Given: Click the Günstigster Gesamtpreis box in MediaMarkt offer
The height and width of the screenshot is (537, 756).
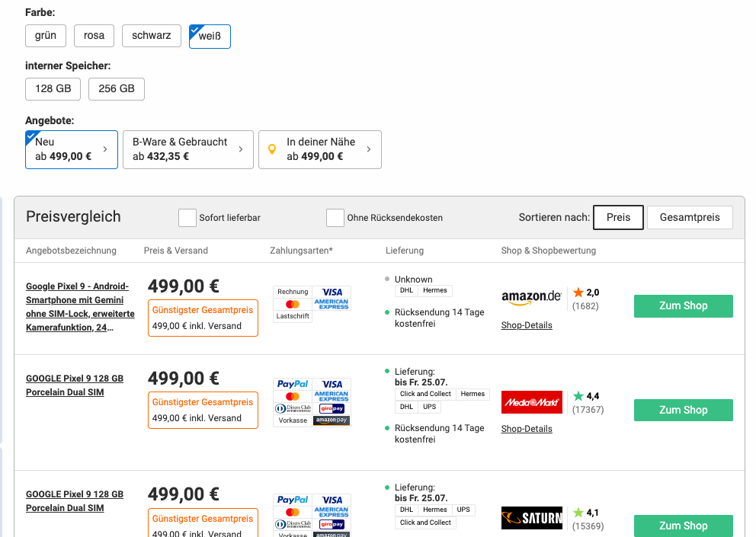Looking at the screenshot, I should (x=203, y=411).
